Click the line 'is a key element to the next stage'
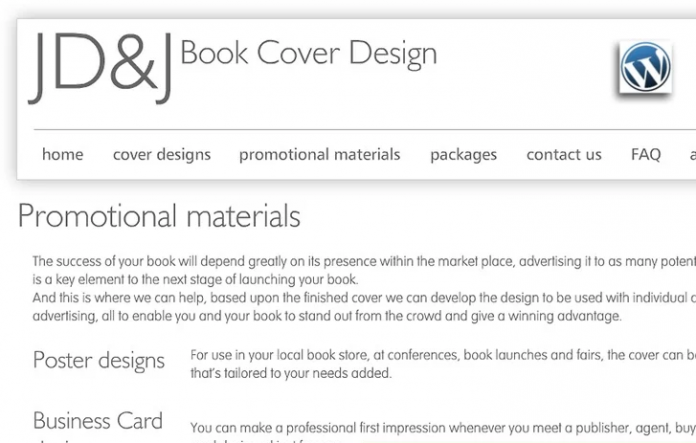The image size is (696, 443). click(x=195, y=279)
